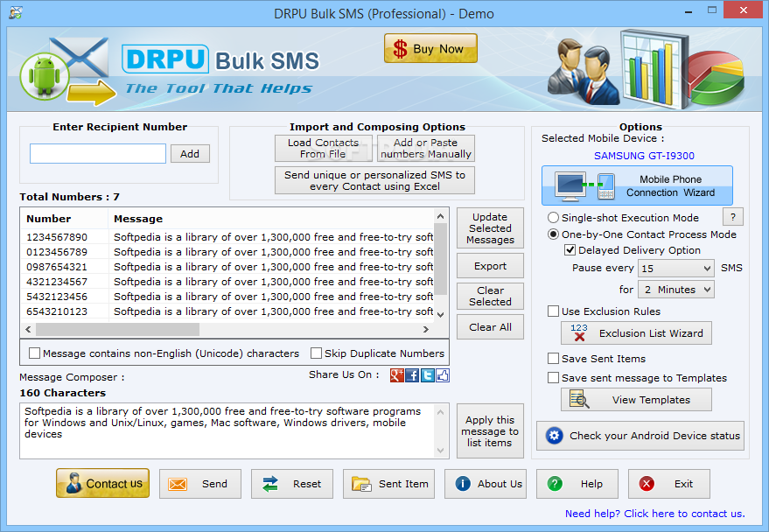Click the blue gear device status icon

click(555, 436)
